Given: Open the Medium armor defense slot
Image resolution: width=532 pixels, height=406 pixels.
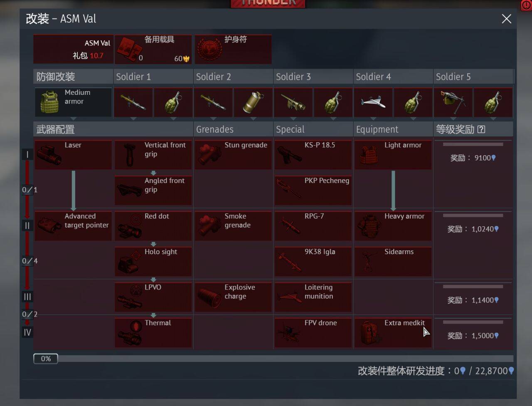Looking at the screenshot, I should 73,102.
